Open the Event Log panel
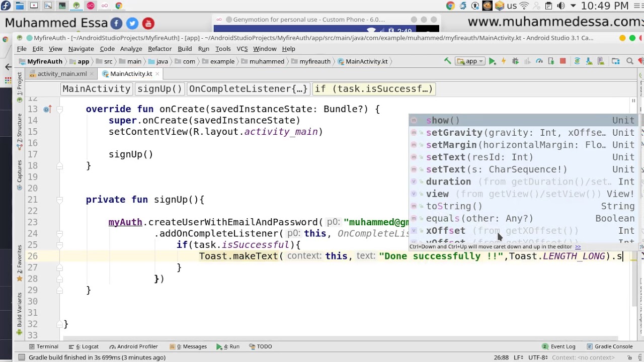Viewport: 644px width, 362px height. coord(558,346)
